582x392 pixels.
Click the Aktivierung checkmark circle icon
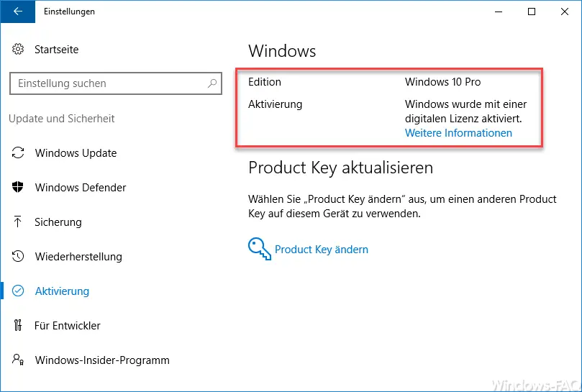pos(18,291)
